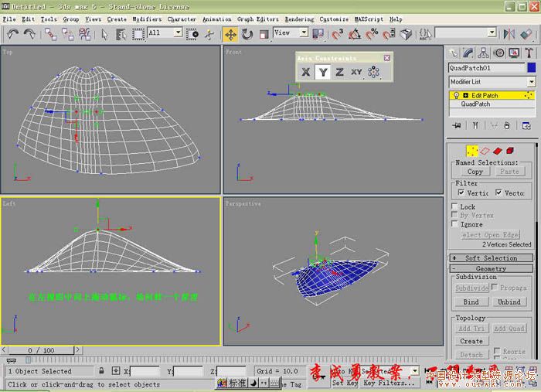541x392 pixels.
Task: Click the Unbind button
Action: click(509, 302)
